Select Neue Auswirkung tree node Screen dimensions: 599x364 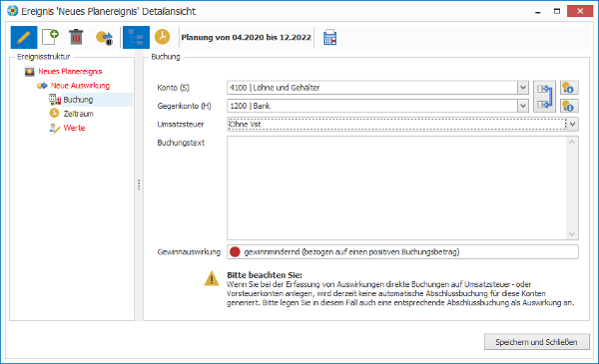[80, 86]
